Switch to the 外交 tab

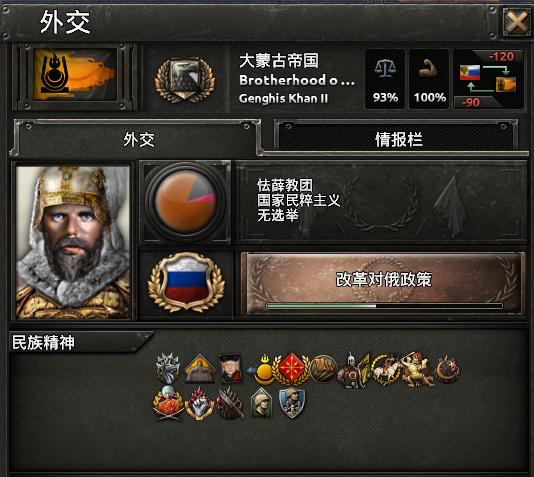(x=138, y=139)
